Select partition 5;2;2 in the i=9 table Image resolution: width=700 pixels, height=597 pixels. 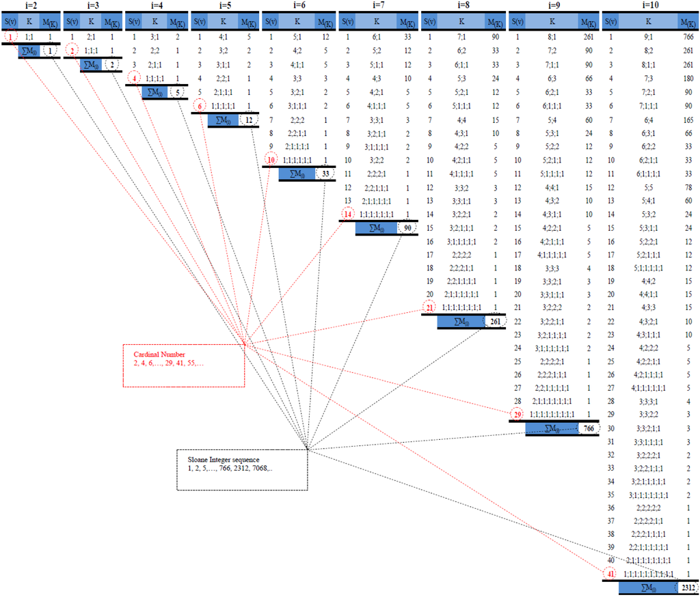coord(552,146)
